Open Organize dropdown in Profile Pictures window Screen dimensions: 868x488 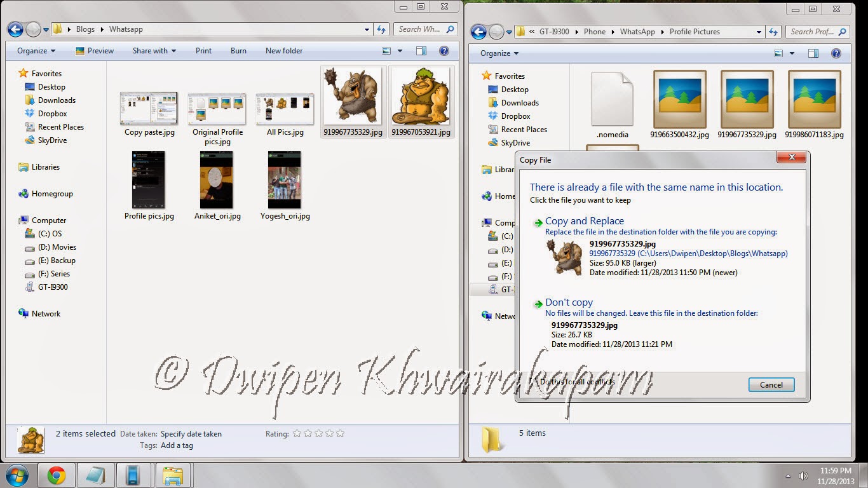(x=499, y=53)
